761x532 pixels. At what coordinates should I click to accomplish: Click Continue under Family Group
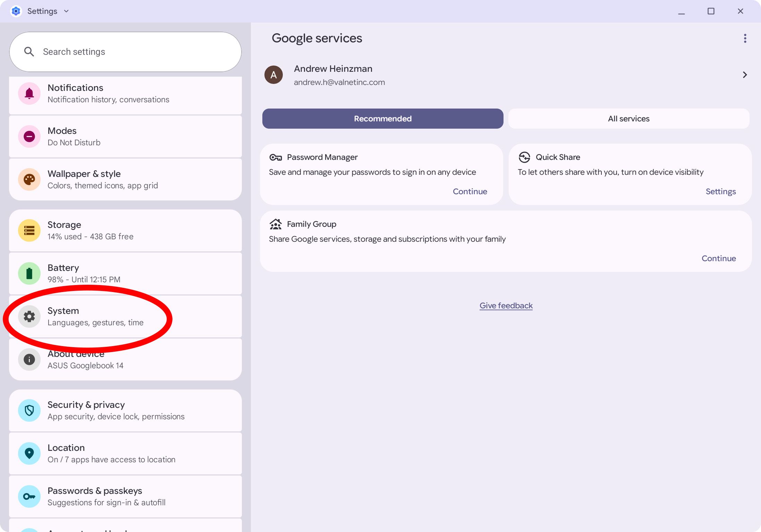coord(718,259)
